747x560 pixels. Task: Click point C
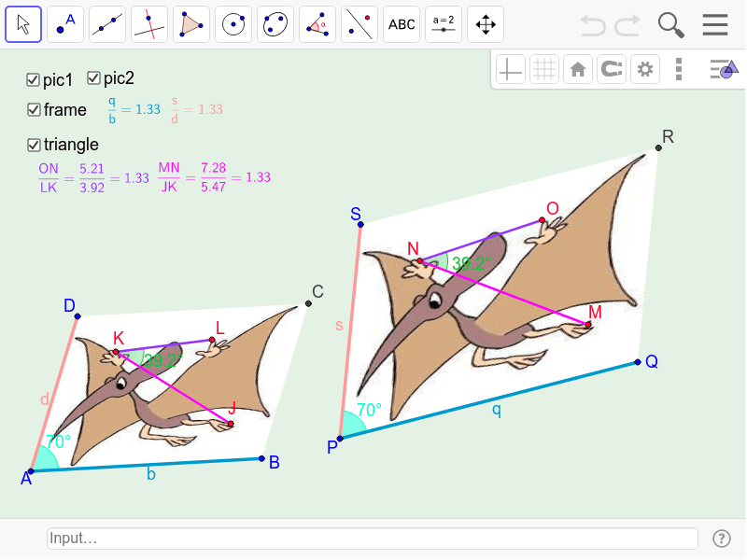[308, 303]
